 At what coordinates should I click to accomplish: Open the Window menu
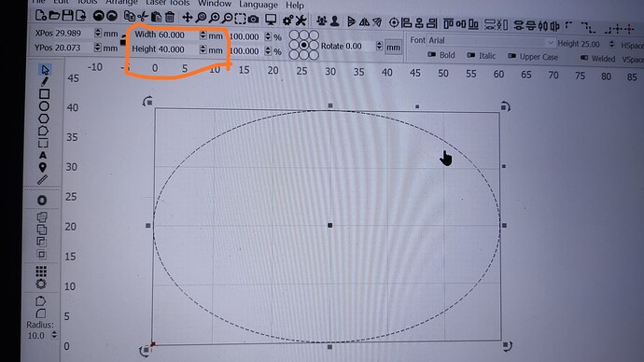point(215,4)
